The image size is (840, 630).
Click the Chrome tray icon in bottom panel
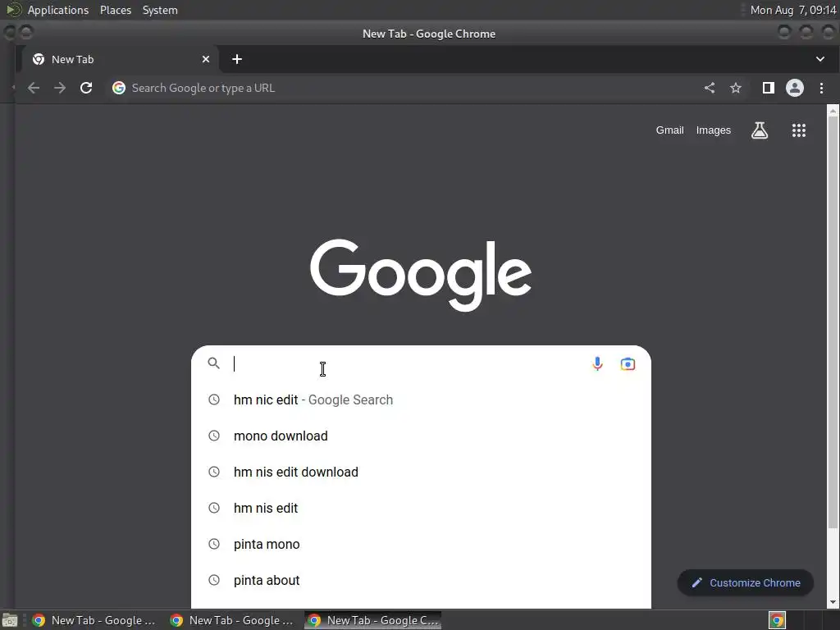click(777, 620)
